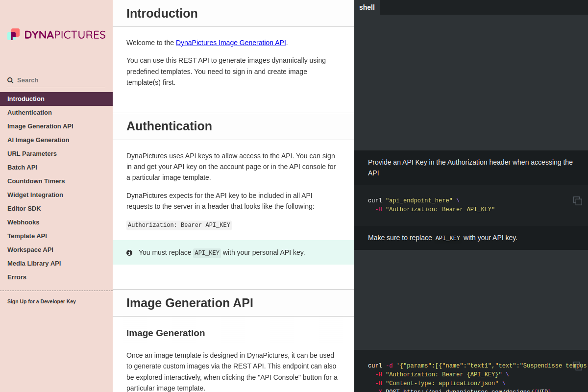Follow the DynaPictures Image Generation API link

click(x=231, y=43)
